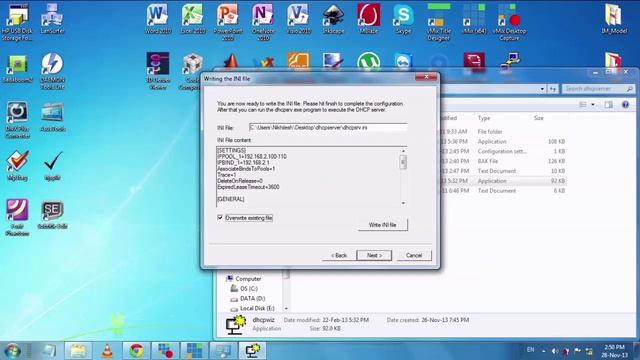Sort Explorer files by Size column
640x360 pixels.
tap(539, 118)
